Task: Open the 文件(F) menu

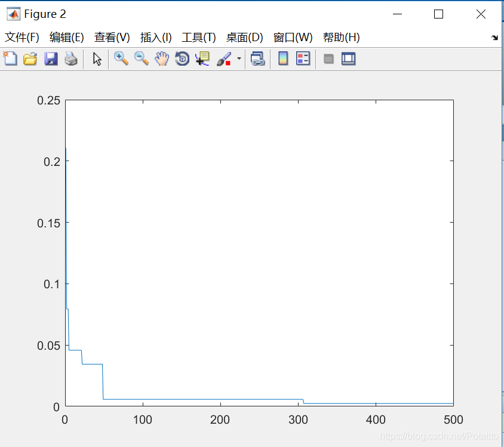Action: click(x=22, y=38)
